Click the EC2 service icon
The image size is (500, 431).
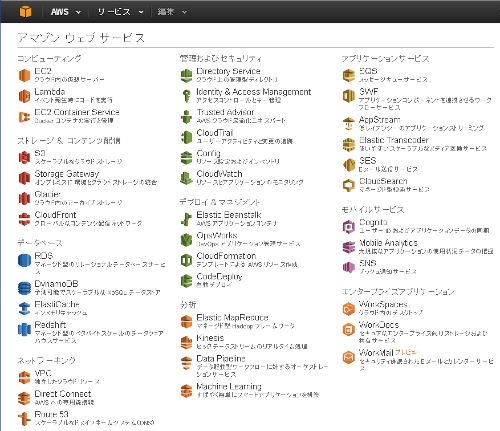pyautogui.click(x=24, y=75)
